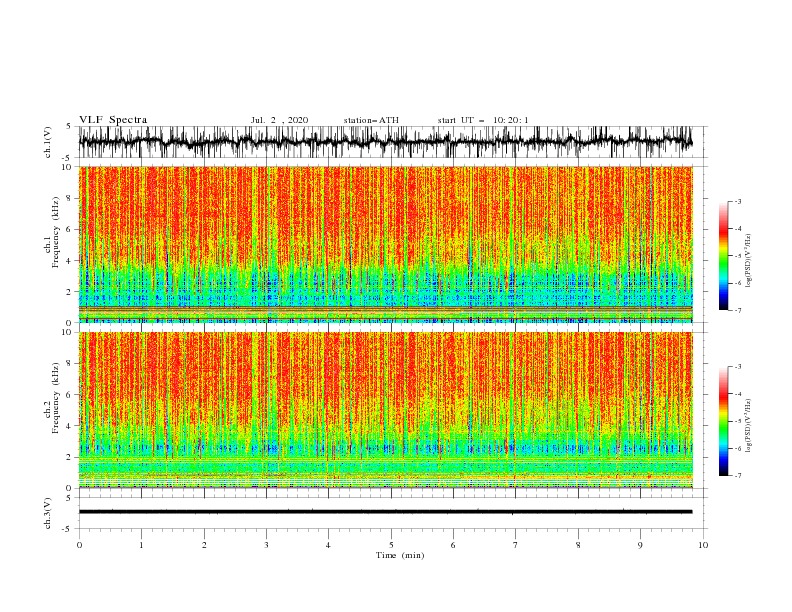Click the "-5" label on ch.2 color scale
The width and height of the screenshot is (792, 612).
point(737,421)
